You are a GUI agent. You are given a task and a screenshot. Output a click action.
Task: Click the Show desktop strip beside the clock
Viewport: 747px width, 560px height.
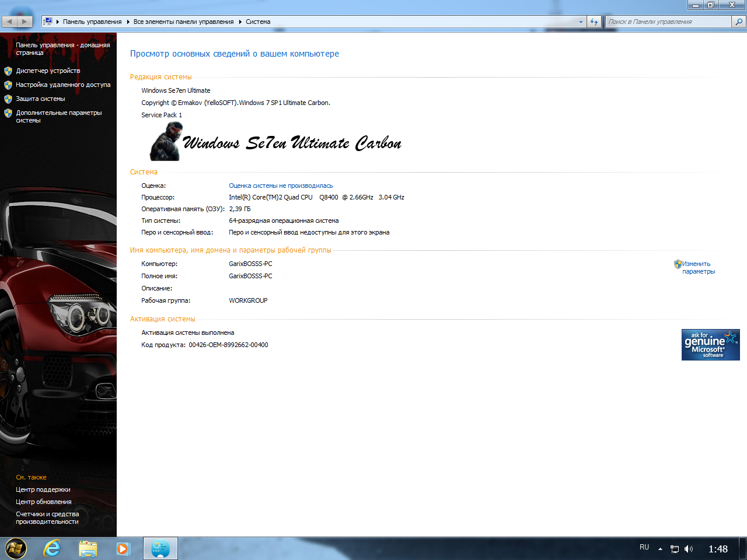pos(742,548)
